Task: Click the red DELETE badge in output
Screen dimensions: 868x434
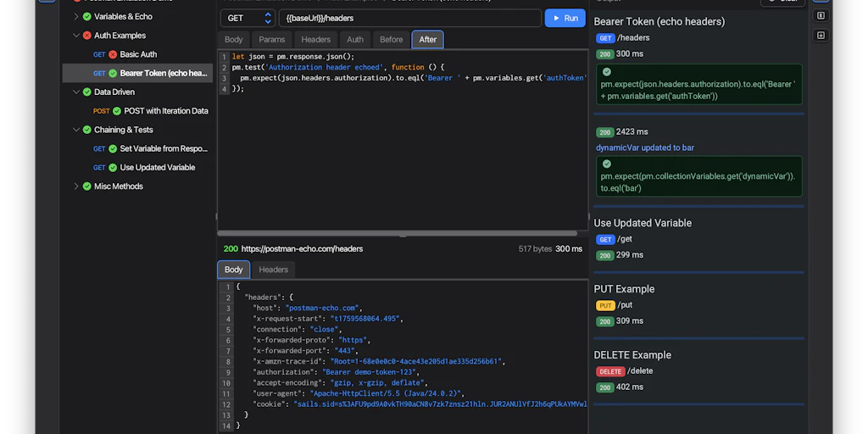Action: pos(610,371)
